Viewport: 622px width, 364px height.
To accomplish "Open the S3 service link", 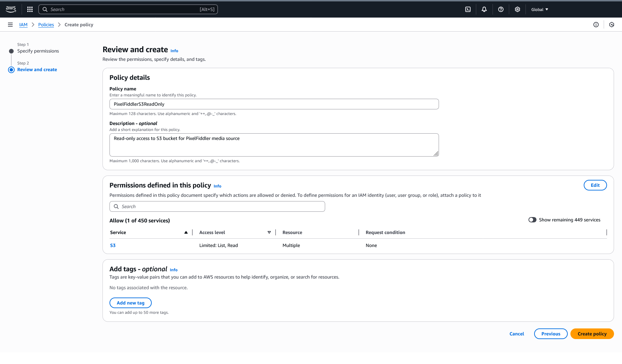I will (113, 245).
